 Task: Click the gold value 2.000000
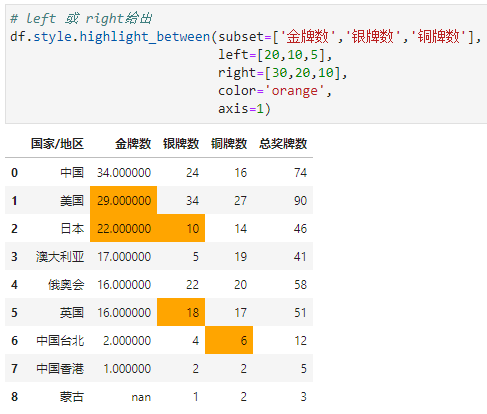point(127,341)
